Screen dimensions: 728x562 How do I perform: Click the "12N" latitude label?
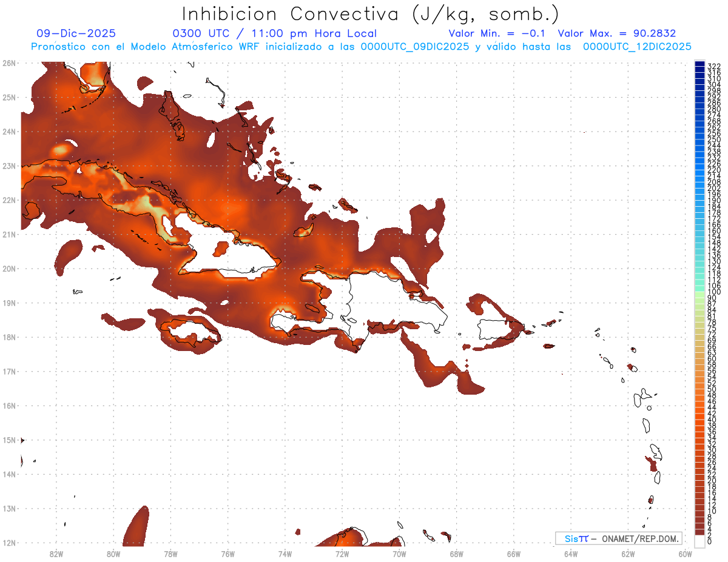pyautogui.click(x=8, y=543)
